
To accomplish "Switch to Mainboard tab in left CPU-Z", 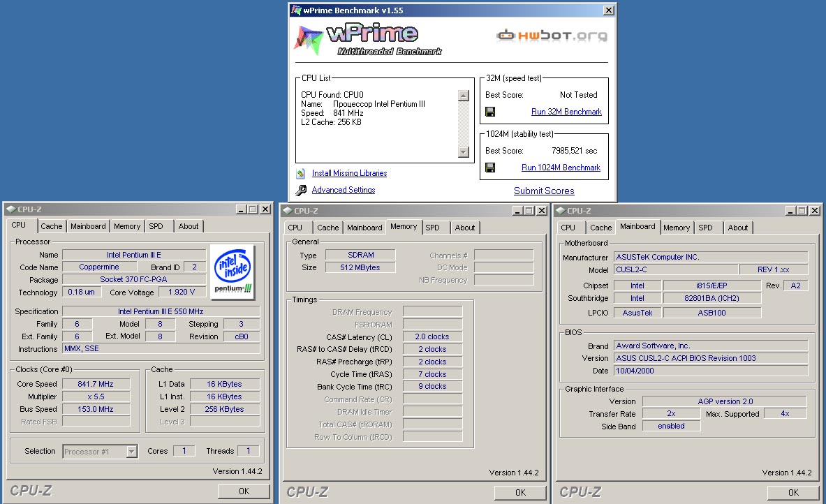I will [x=88, y=226].
